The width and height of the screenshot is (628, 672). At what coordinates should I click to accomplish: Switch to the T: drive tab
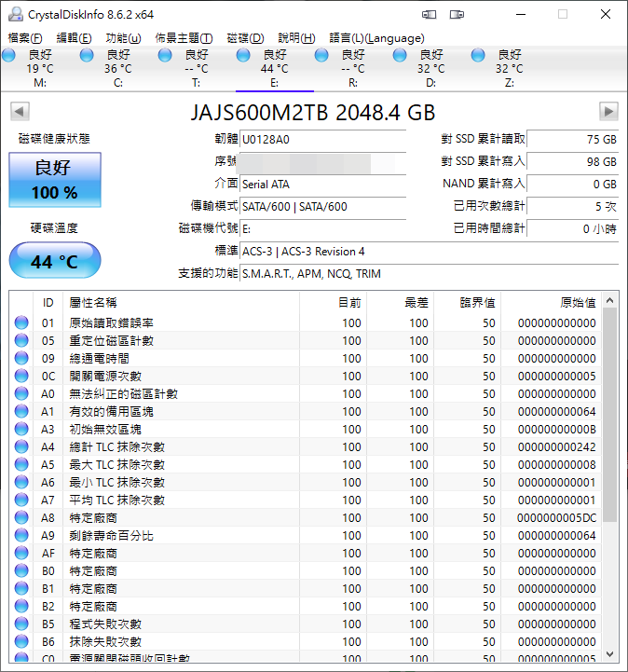[x=197, y=69]
